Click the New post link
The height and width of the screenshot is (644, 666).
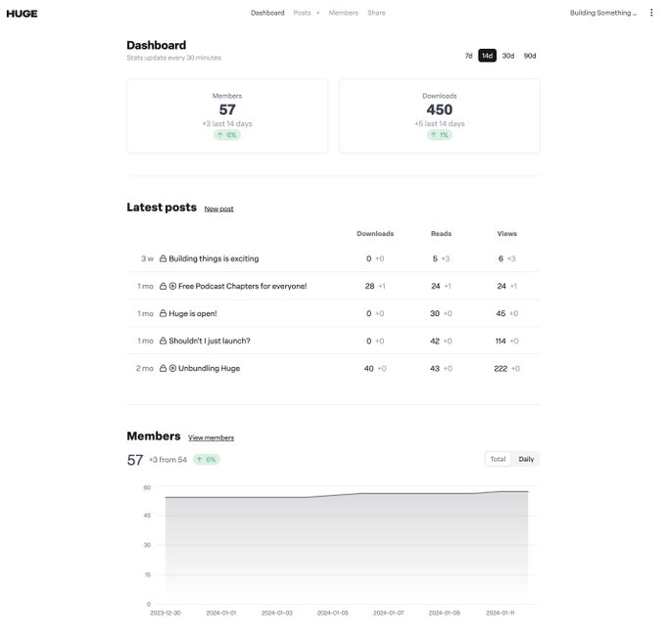(218, 208)
